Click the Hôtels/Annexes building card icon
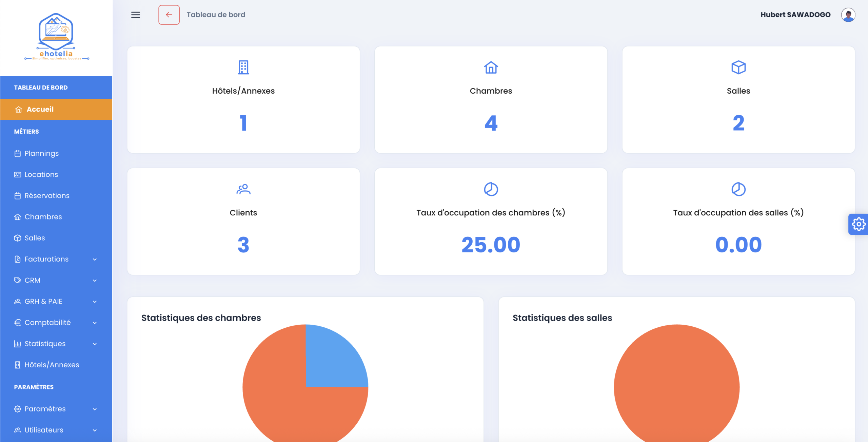 tap(243, 68)
